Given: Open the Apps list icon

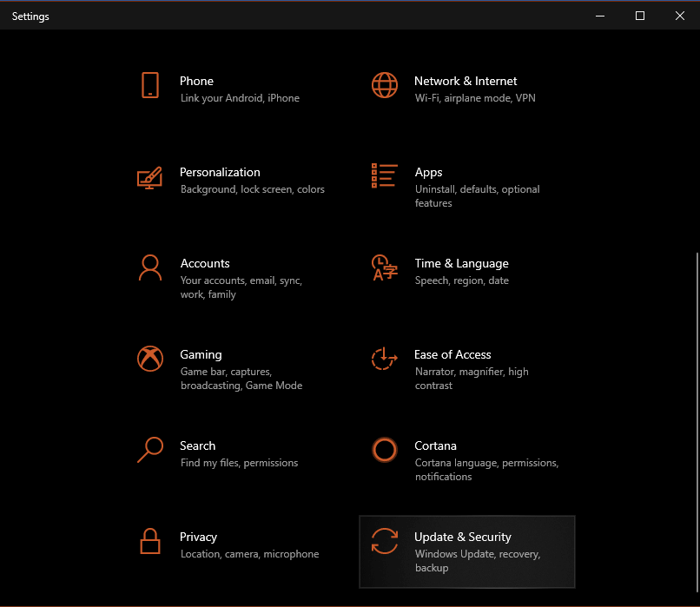Looking at the screenshot, I should coord(384,175).
